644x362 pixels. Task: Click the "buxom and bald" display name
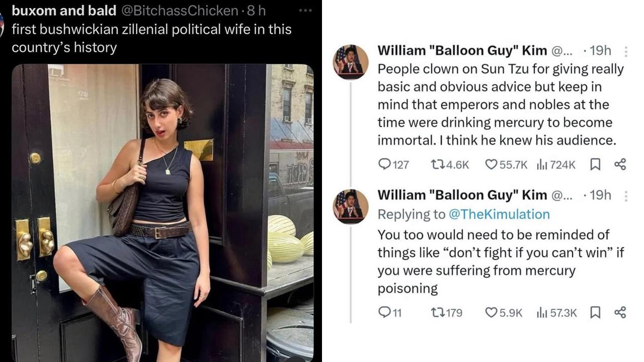(x=64, y=10)
